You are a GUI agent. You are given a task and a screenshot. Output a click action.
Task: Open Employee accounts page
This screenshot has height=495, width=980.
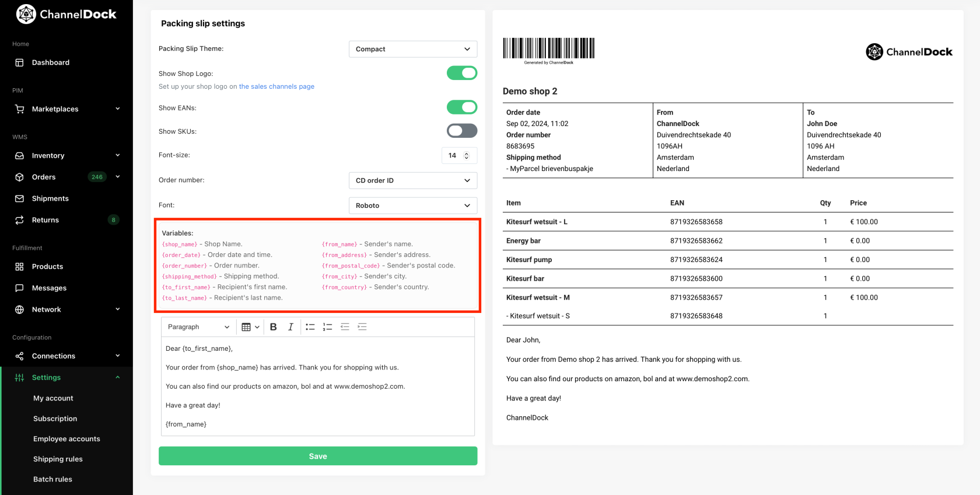pyautogui.click(x=66, y=439)
